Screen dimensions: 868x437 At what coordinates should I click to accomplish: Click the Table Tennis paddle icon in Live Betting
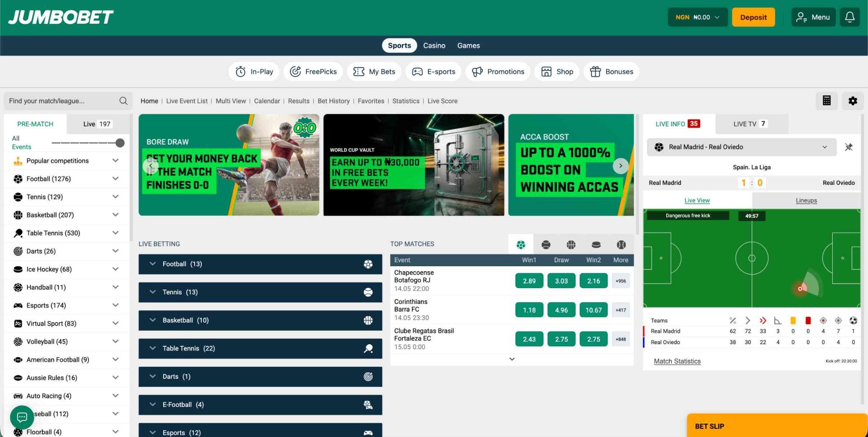(x=368, y=348)
